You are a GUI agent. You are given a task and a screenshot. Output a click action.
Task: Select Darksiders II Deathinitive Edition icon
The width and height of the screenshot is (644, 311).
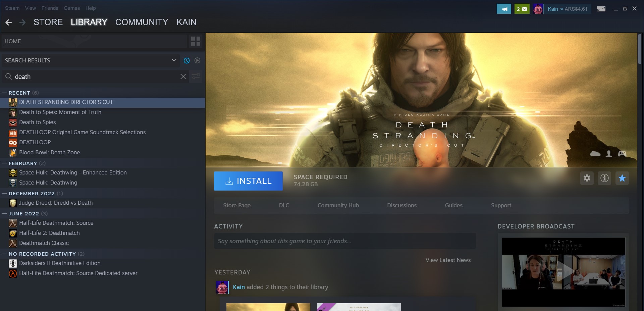13,263
